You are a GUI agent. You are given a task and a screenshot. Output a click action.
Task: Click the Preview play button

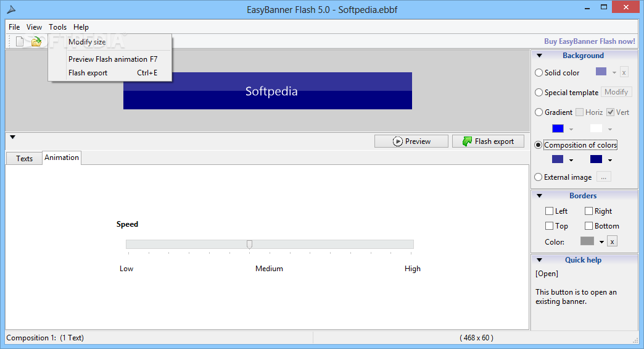pyautogui.click(x=411, y=141)
